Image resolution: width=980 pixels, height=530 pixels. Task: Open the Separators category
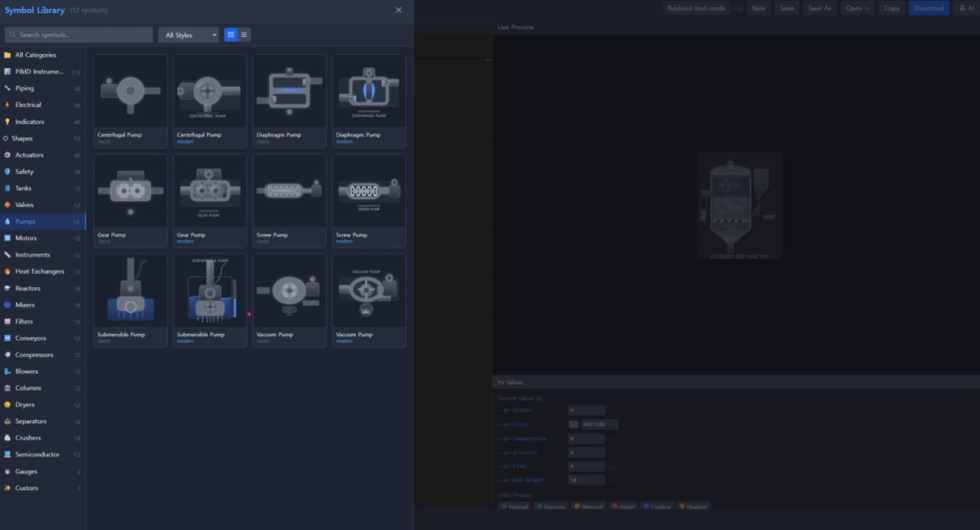[x=42, y=421]
